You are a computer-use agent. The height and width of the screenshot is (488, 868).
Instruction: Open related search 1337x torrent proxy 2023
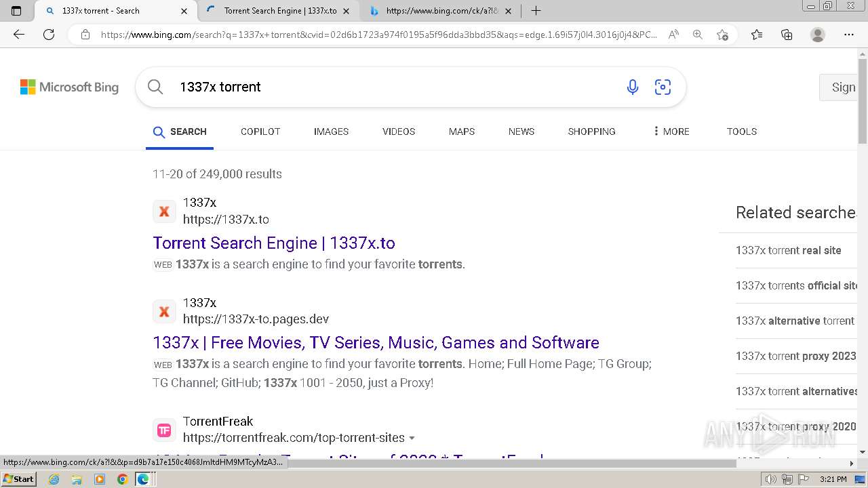[x=796, y=356]
